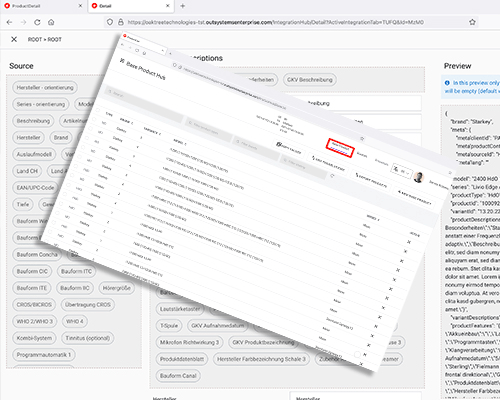Image resolution: width=500 pixels, height=400 pixels.
Task: Show tracking protection shield info
Action: point(110,22)
